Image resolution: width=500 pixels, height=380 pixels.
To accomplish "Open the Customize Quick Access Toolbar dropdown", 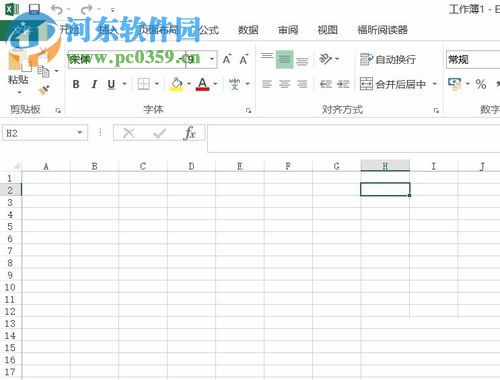I will (113, 10).
